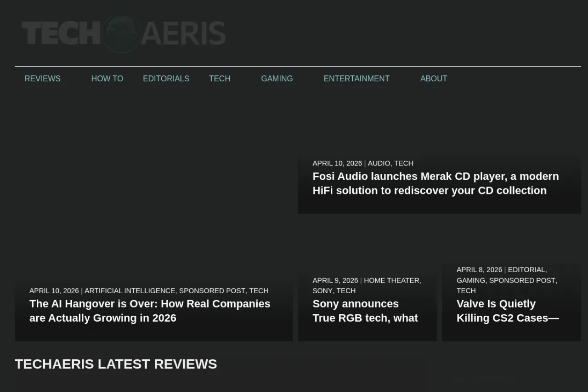Click GAMING category on the Valve article

[x=471, y=280]
